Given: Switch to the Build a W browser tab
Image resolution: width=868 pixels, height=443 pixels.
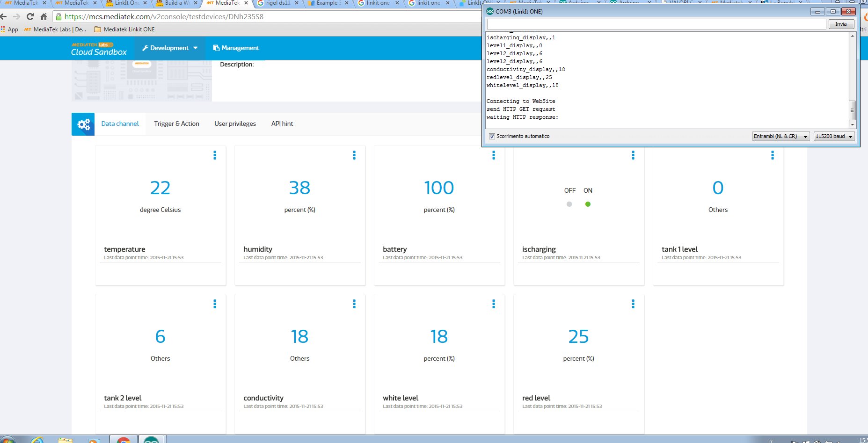Looking at the screenshot, I should [x=177, y=3].
